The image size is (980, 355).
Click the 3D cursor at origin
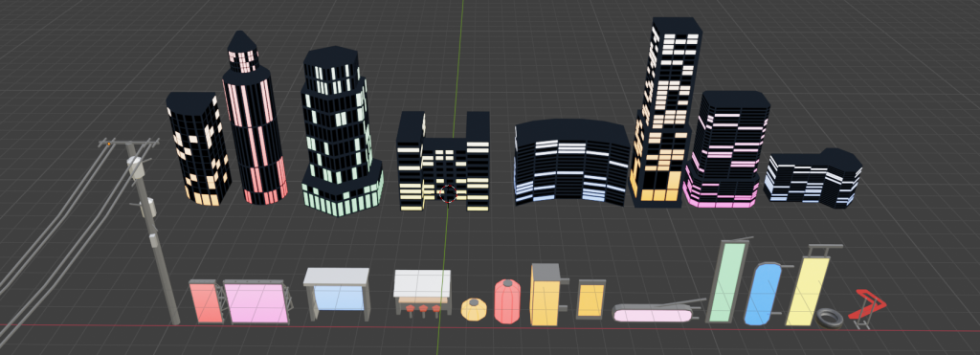448,194
